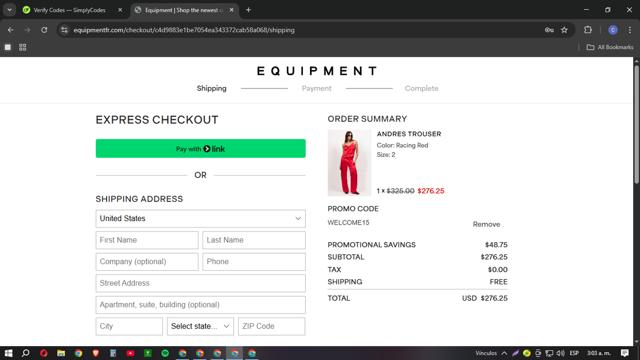
Task: Open the Andres Trouser product thumbnail
Action: [x=349, y=163]
